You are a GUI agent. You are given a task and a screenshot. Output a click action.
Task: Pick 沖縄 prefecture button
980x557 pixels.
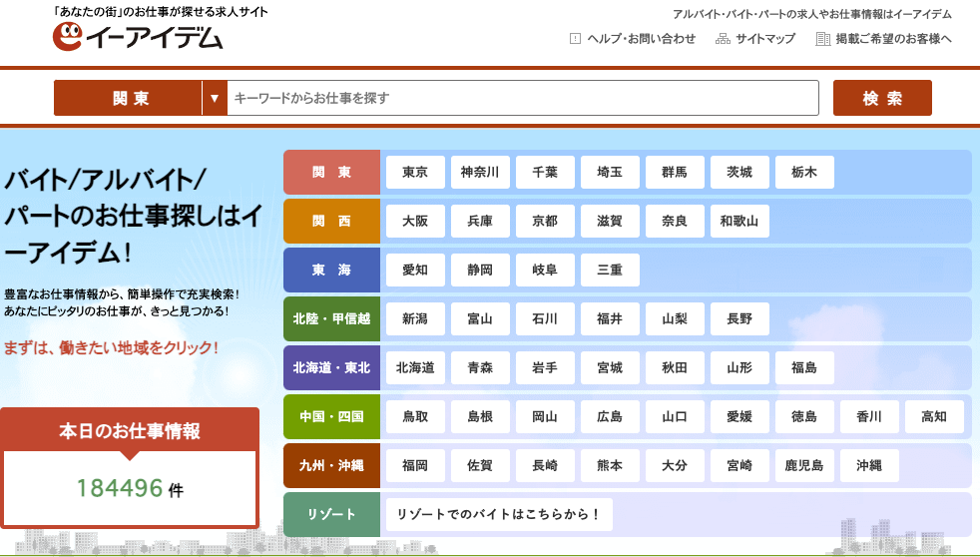(868, 465)
